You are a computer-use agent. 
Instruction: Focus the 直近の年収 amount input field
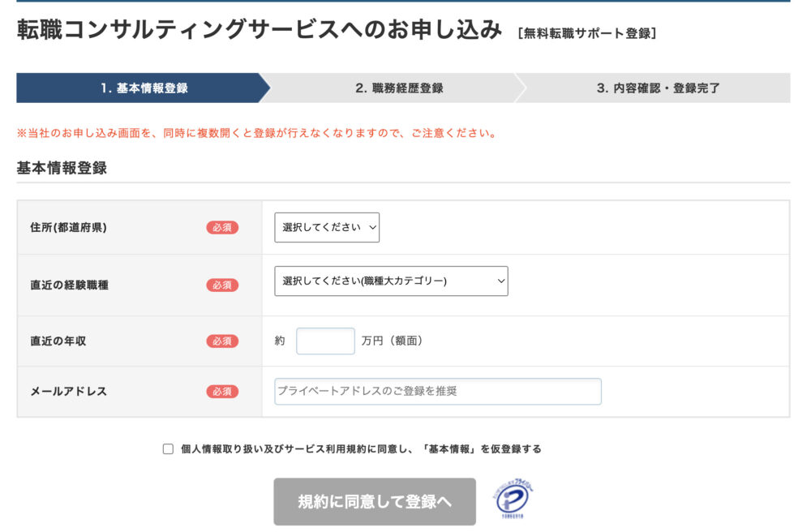pos(325,341)
